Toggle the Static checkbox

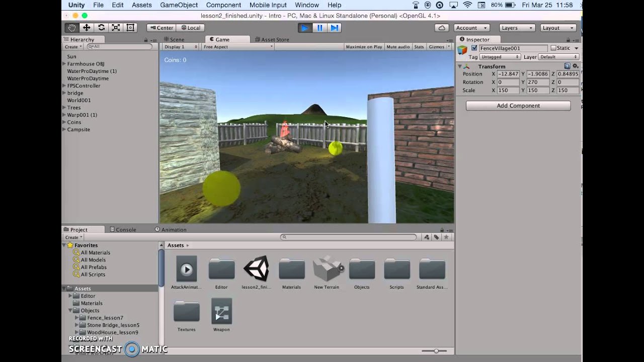[553, 48]
